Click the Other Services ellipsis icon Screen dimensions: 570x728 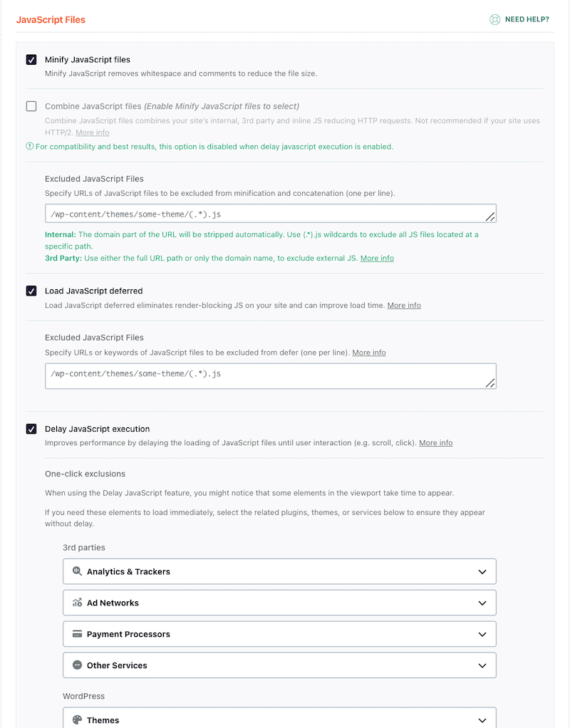pyautogui.click(x=77, y=665)
